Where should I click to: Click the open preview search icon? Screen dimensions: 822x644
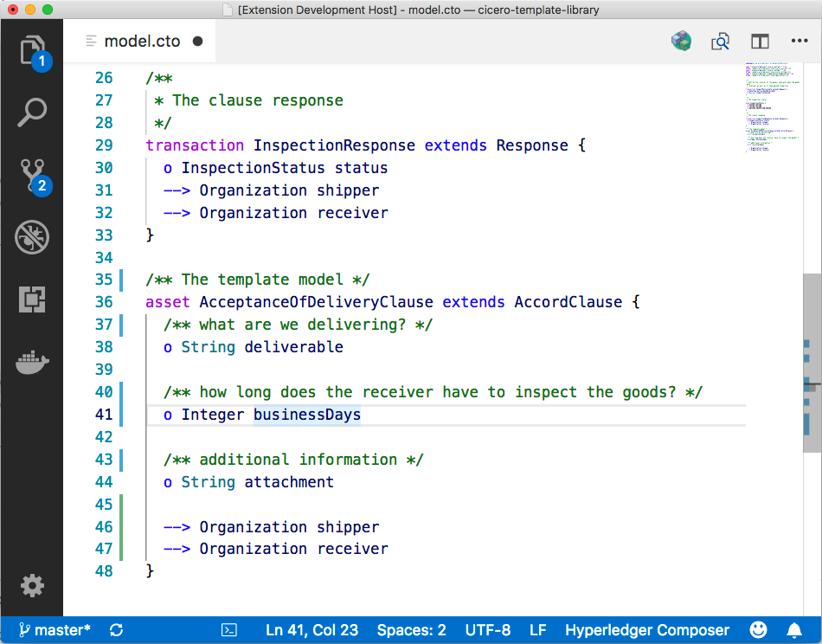click(x=720, y=41)
